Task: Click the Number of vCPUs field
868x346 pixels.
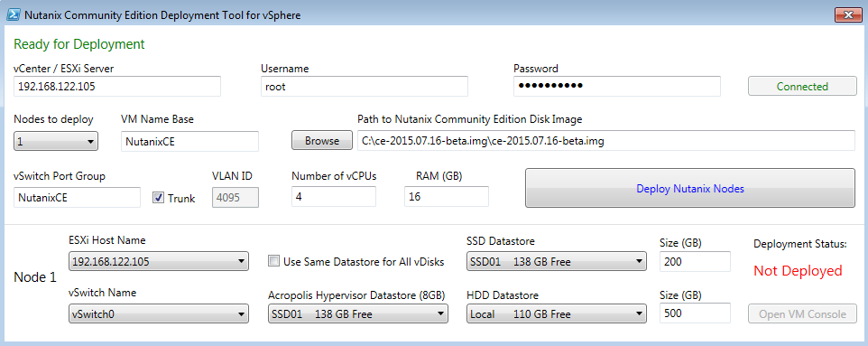Action: coord(334,197)
